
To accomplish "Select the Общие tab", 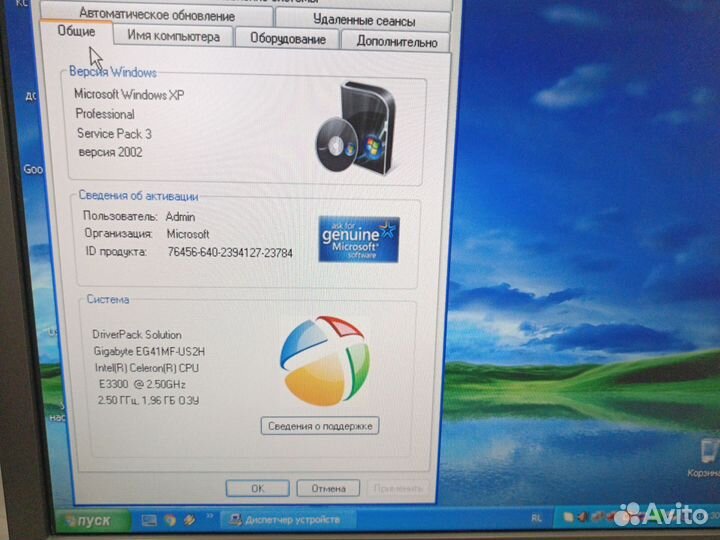I will coord(77,32).
